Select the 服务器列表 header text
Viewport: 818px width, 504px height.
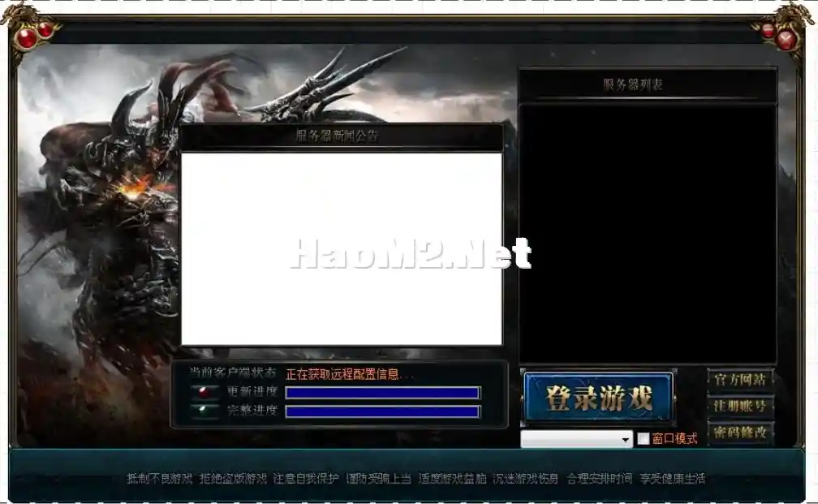coord(632,84)
